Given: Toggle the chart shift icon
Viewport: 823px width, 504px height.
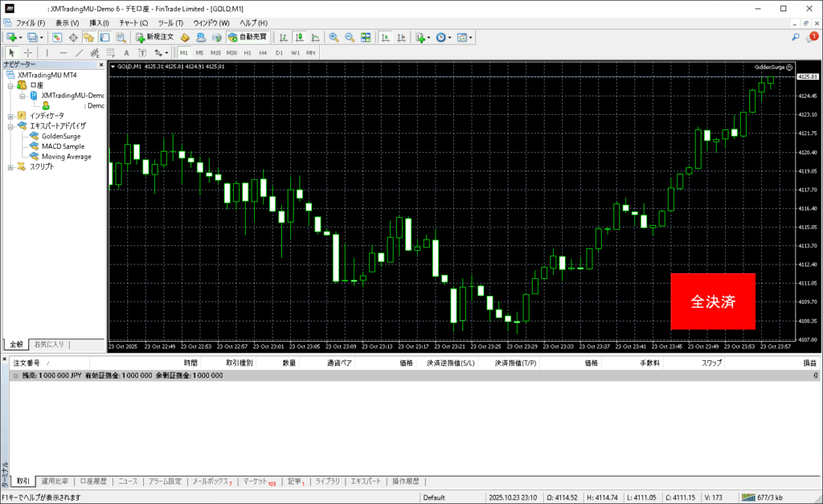Looking at the screenshot, I should 402,37.
